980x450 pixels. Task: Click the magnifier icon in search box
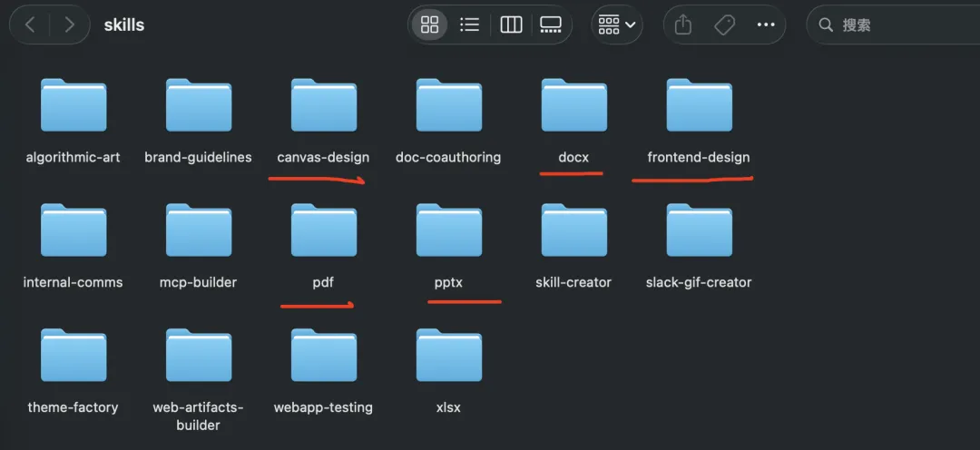click(x=826, y=25)
